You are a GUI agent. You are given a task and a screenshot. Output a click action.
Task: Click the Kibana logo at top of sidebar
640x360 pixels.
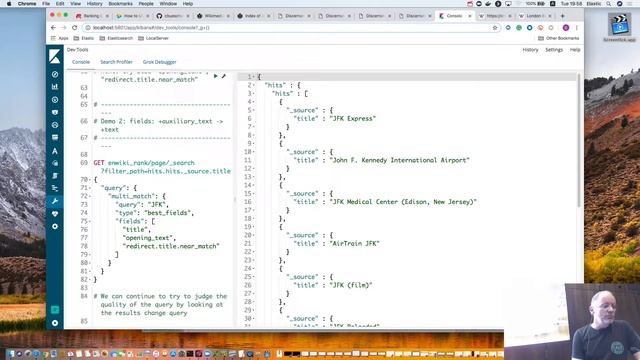click(x=55, y=56)
